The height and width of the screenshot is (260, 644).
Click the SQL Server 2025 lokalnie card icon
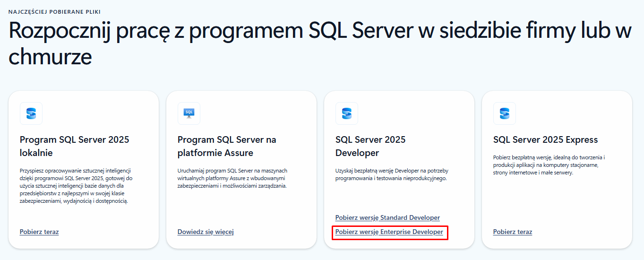point(31,113)
